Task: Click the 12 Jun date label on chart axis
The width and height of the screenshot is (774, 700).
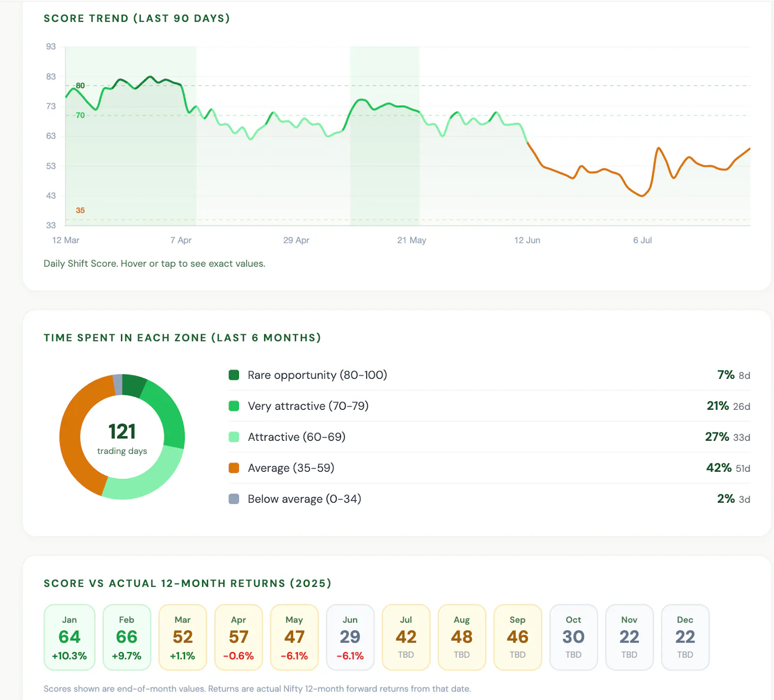Action: pyautogui.click(x=527, y=240)
